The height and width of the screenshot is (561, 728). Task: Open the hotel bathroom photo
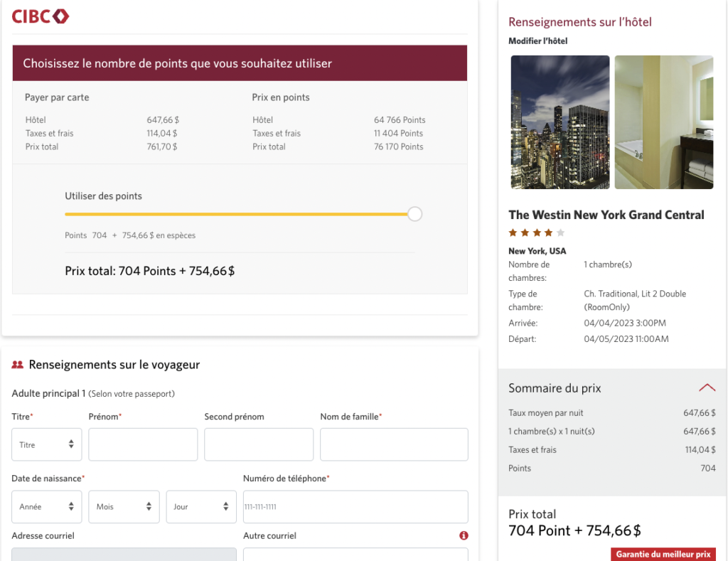663,122
